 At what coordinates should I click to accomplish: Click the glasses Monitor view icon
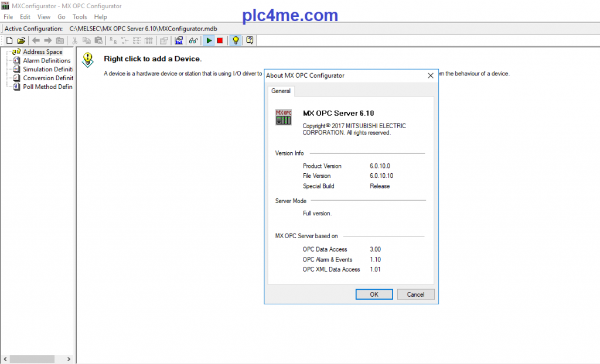coord(193,40)
